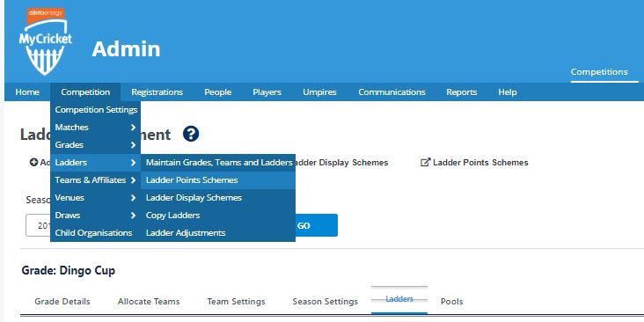Click the MyCricket shield logo

click(x=45, y=42)
